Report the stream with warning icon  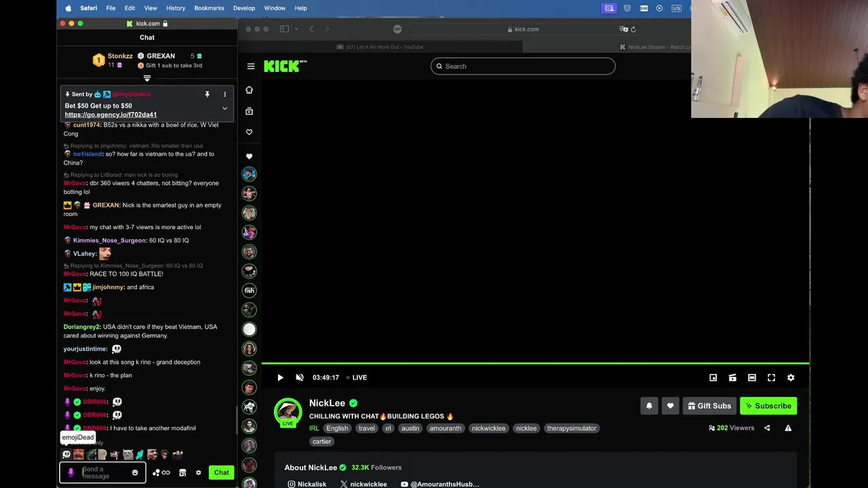click(788, 428)
